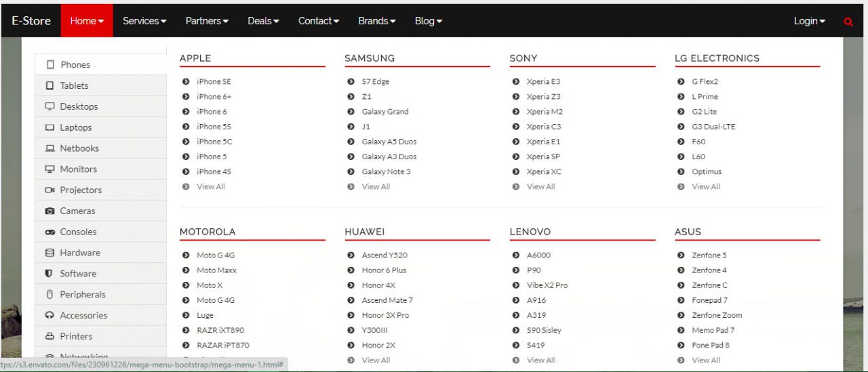Click arrow bullet beside G Flex2

coord(681,81)
